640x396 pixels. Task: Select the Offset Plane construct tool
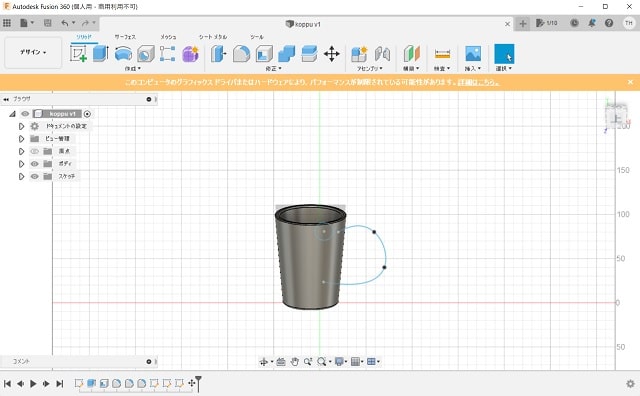[411, 53]
